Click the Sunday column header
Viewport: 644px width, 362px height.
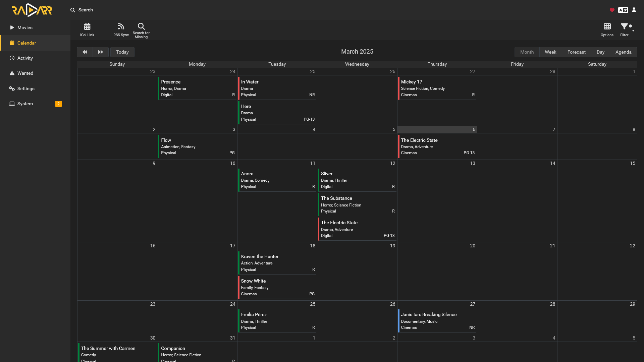(x=117, y=64)
